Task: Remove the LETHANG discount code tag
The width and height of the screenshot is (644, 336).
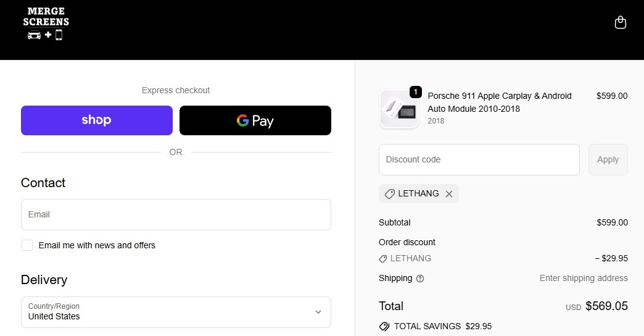Action: (449, 194)
